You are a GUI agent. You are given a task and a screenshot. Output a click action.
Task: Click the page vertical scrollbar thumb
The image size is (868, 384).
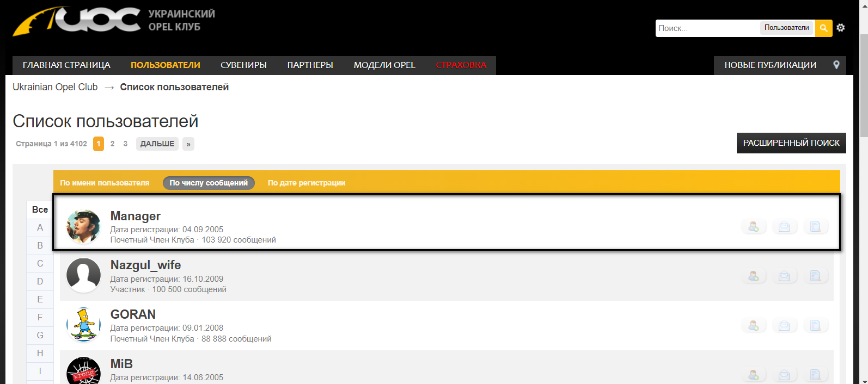pos(864,85)
